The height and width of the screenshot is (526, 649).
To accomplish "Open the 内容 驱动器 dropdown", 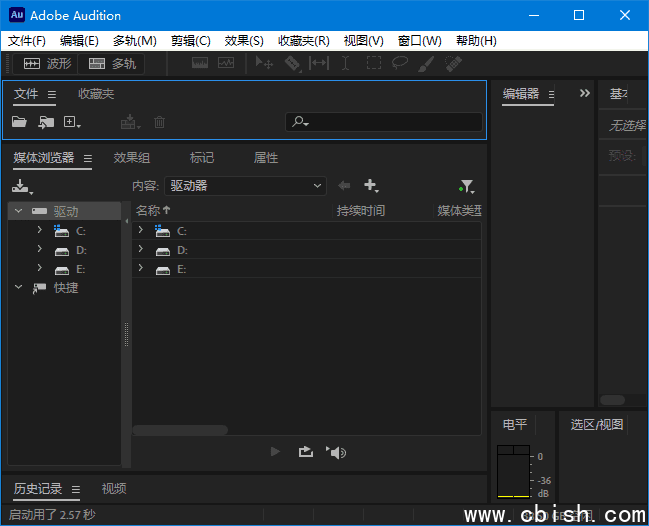I will tap(245, 186).
